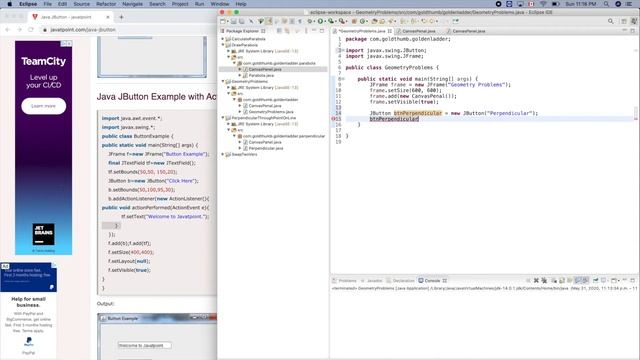Click the New file wizard icon in toolbar
The height and width of the screenshot is (360, 640).
(x=223, y=21)
